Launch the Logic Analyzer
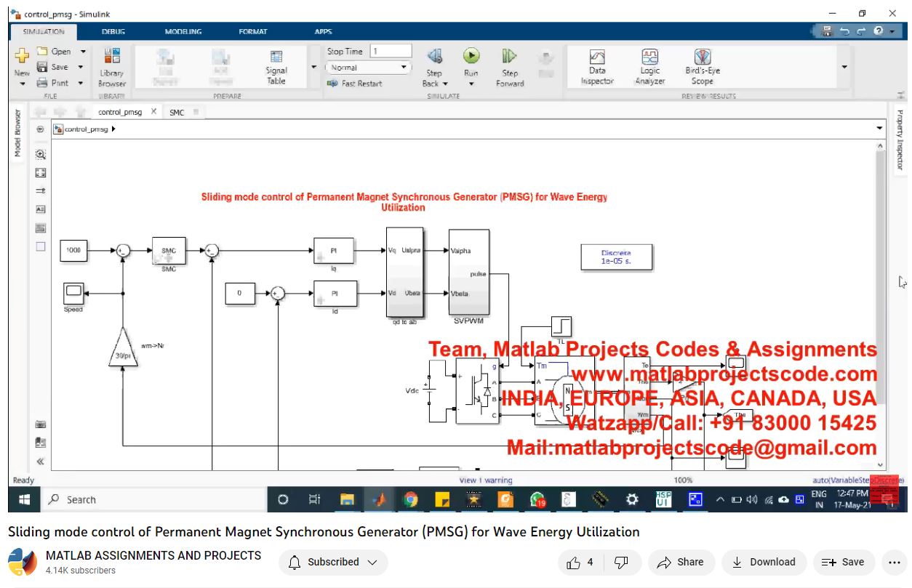This screenshot has height=588, width=912. 649,66
